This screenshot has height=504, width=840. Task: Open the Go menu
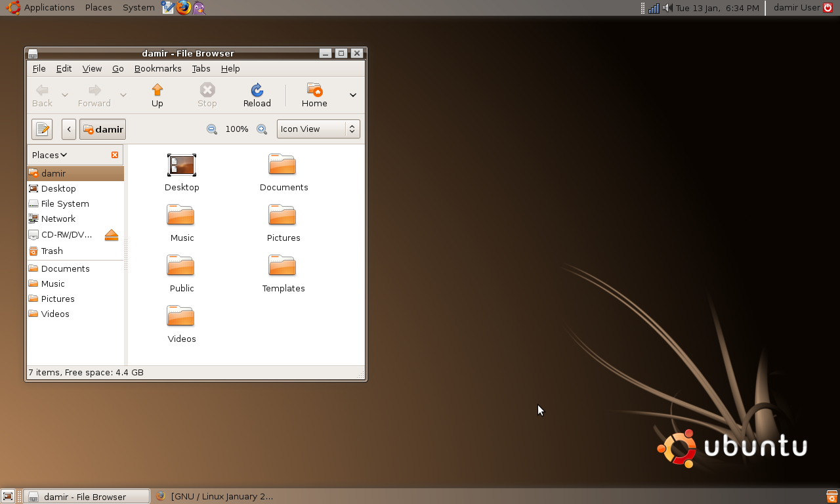pyautogui.click(x=118, y=69)
